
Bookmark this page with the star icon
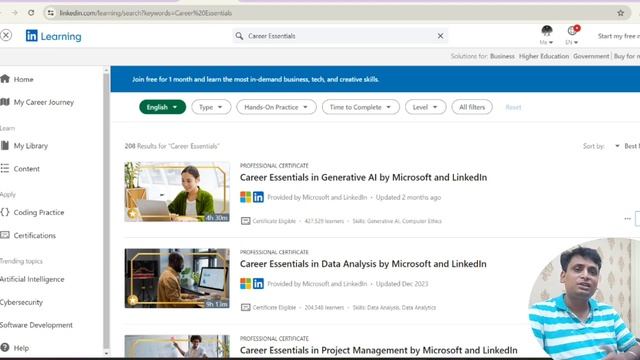tap(620, 13)
